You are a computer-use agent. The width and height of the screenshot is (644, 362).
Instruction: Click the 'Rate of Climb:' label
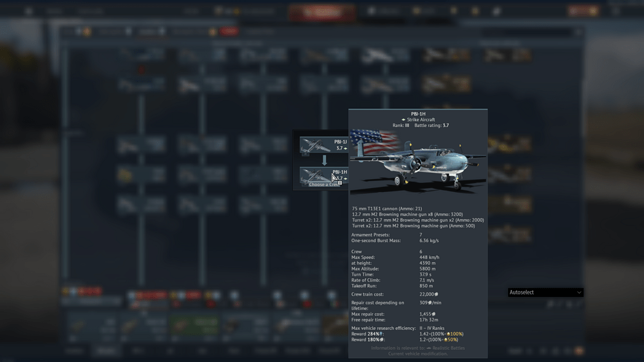[366, 280]
